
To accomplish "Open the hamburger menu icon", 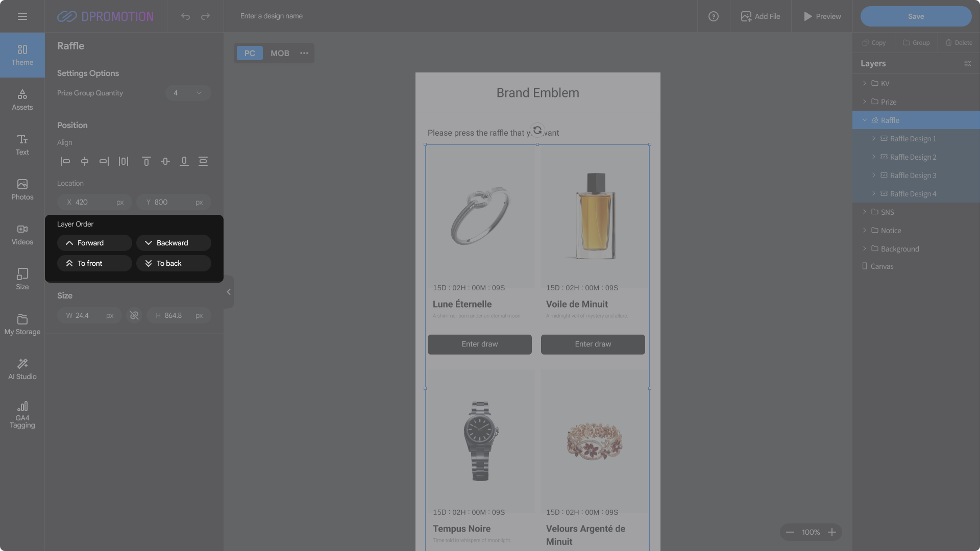I will point(22,16).
